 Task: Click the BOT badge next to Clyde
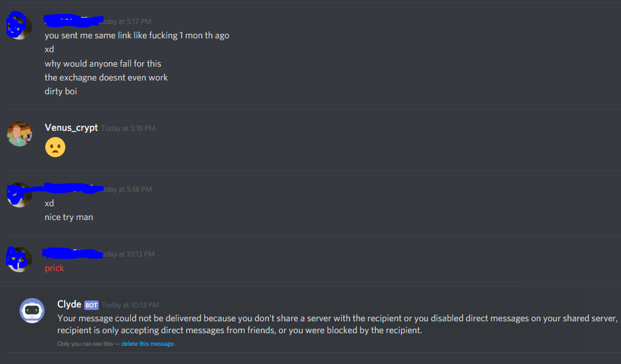(x=91, y=305)
